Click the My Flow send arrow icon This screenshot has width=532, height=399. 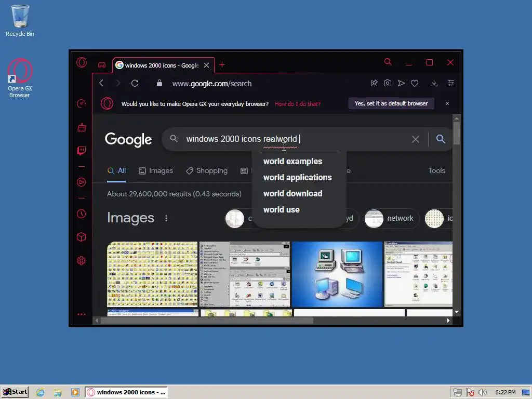[x=401, y=83]
